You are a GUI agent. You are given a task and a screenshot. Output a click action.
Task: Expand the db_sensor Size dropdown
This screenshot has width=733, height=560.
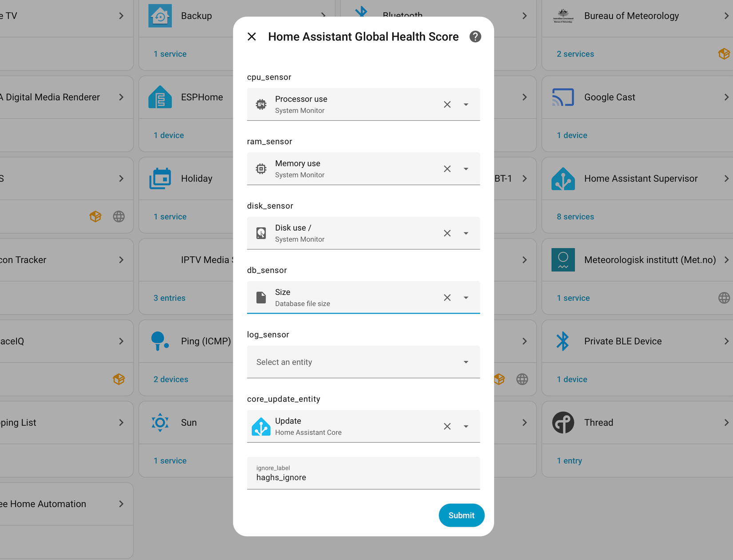pyautogui.click(x=466, y=298)
